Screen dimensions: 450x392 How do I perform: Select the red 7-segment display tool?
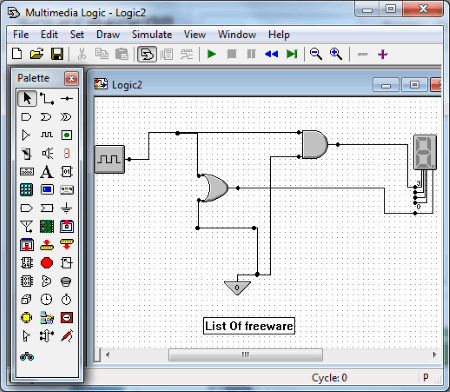point(67,153)
